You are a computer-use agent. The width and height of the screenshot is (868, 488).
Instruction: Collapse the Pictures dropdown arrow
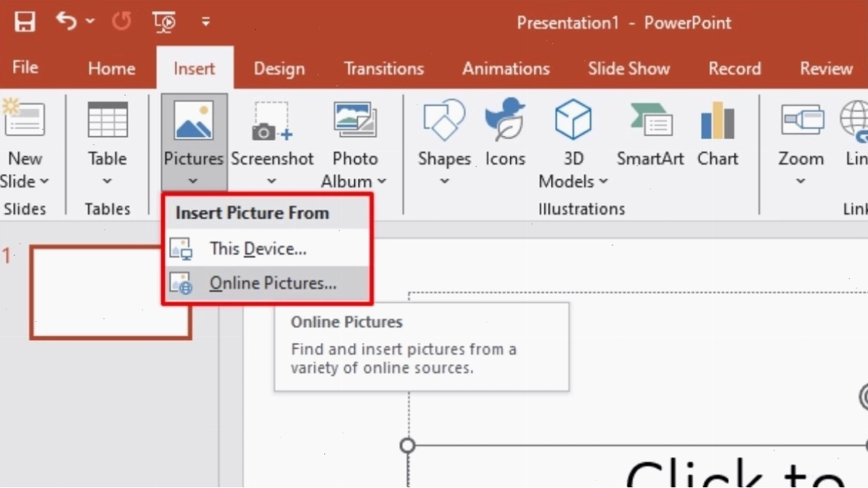[x=193, y=181]
